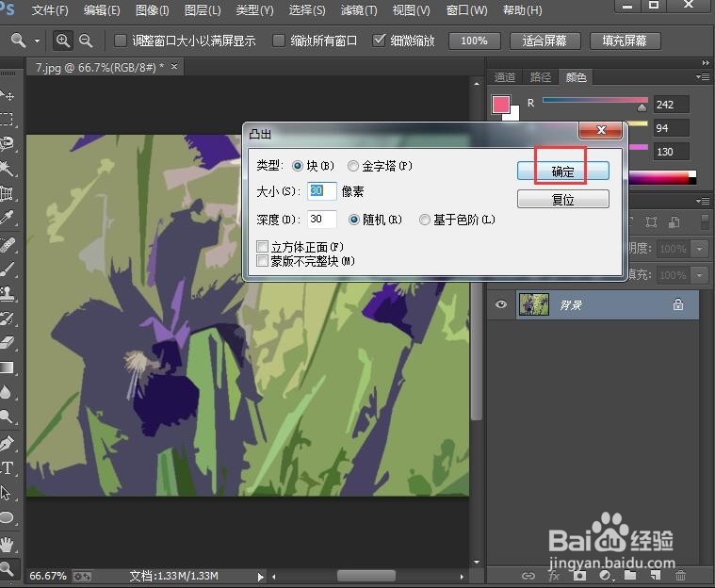Select the Lasso tool
This screenshot has width=715, height=588.
pos(7,143)
